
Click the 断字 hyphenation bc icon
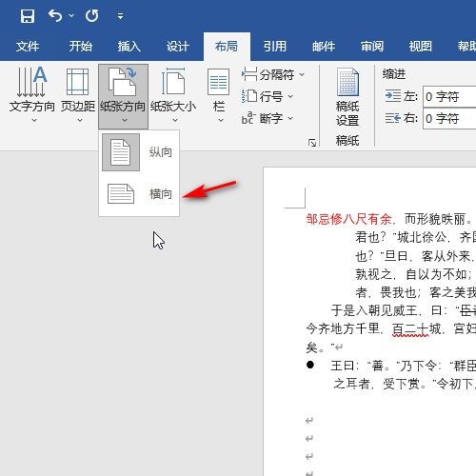[x=248, y=118]
